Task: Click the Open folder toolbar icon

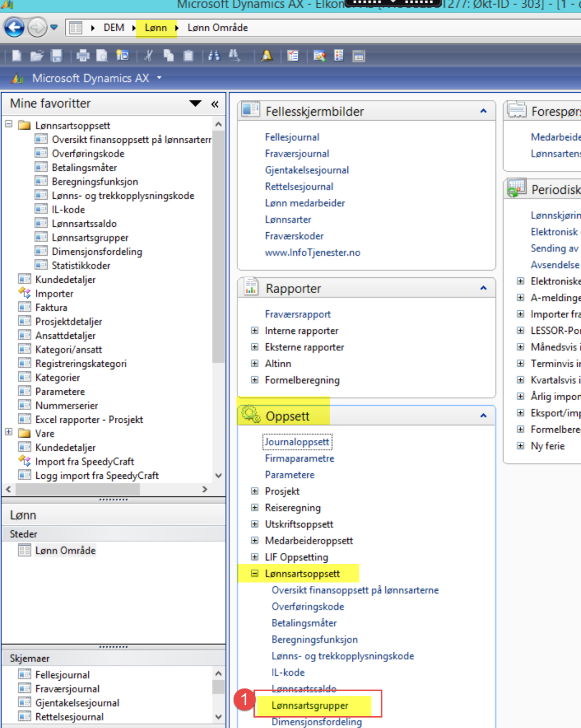Action: [37, 55]
